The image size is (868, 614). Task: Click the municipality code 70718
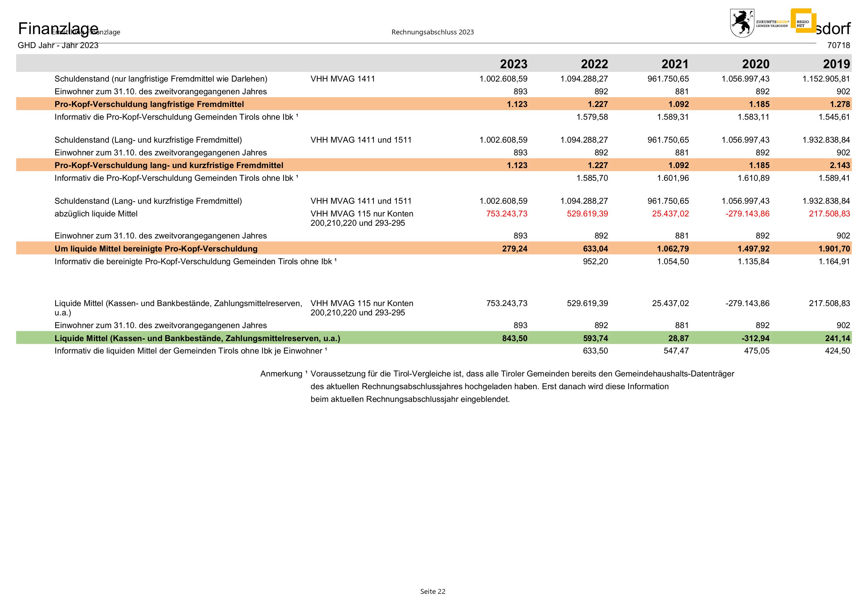point(839,45)
